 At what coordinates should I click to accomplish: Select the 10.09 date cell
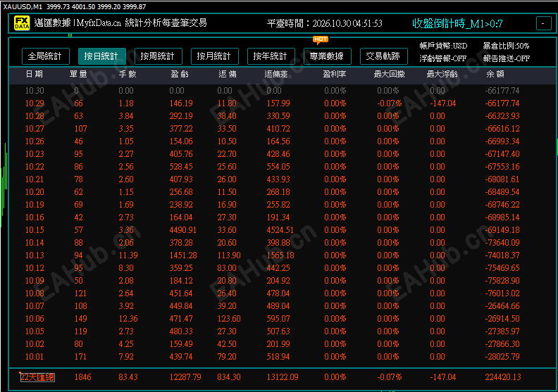pos(35,281)
